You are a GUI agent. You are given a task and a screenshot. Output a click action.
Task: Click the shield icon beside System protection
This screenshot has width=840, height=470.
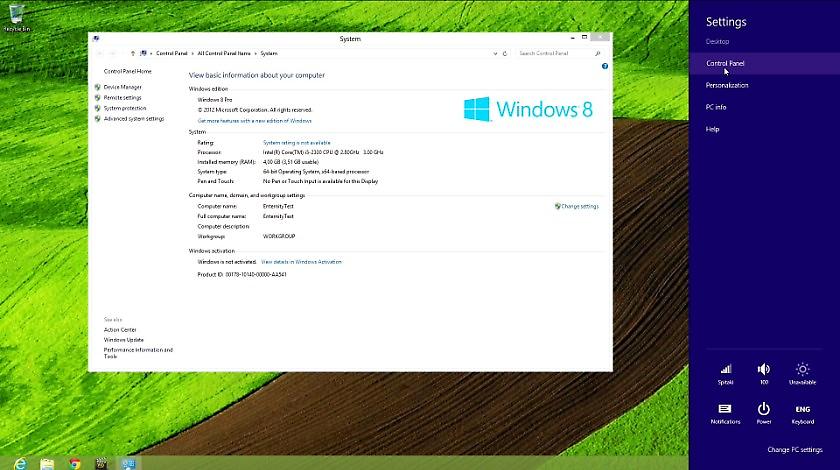(98, 108)
